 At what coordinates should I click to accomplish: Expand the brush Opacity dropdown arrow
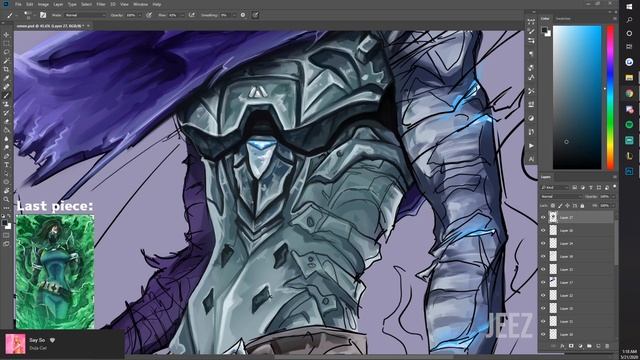(x=140, y=15)
